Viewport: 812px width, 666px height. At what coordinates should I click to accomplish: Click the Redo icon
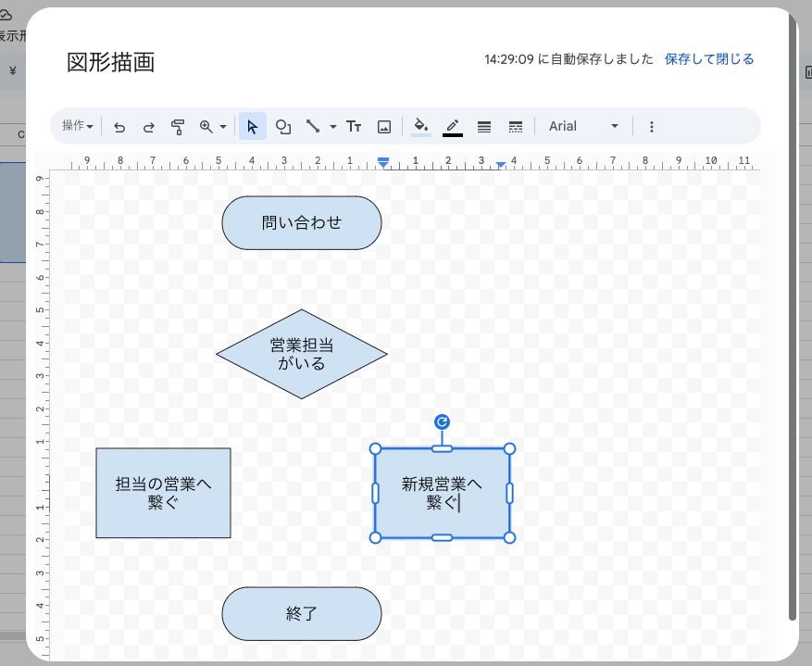tap(149, 126)
